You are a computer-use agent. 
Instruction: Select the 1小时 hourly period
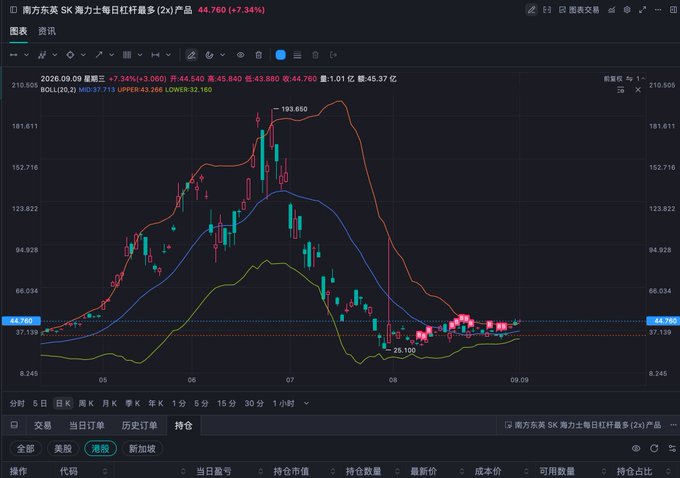click(x=284, y=403)
